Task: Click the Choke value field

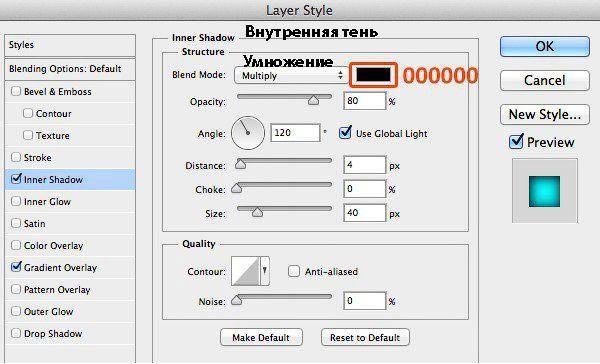Action: (x=365, y=189)
